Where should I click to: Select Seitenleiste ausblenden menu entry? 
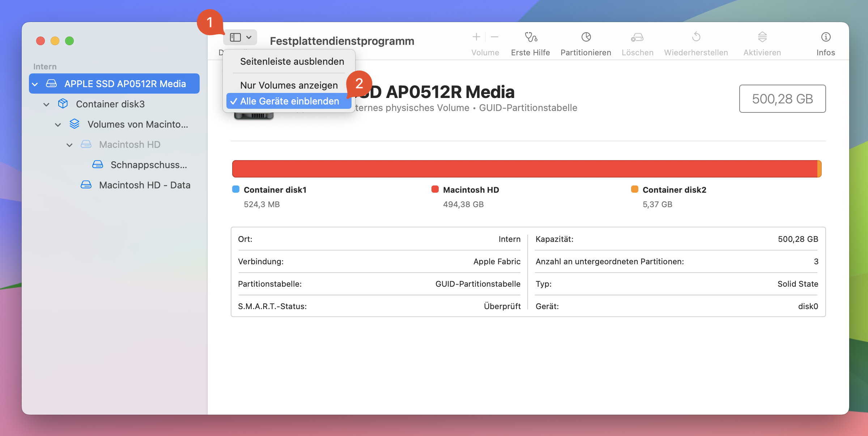pyautogui.click(x=292, y=61)
